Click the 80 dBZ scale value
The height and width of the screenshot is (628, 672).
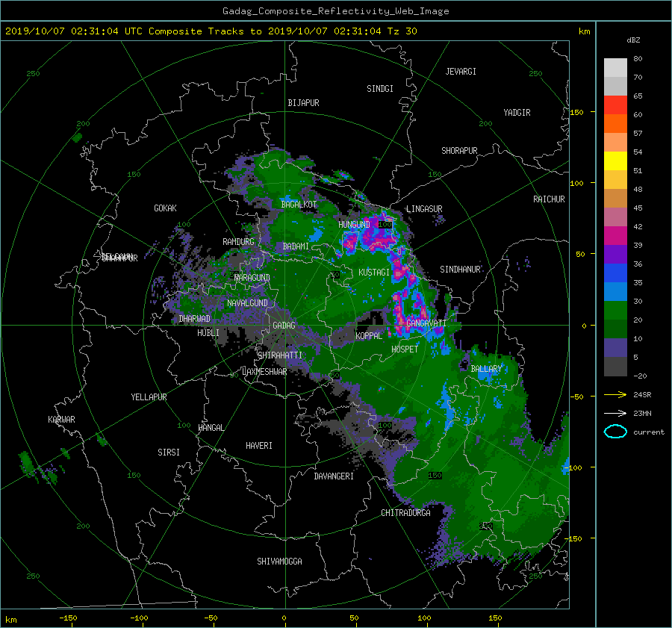coord(638,59)
